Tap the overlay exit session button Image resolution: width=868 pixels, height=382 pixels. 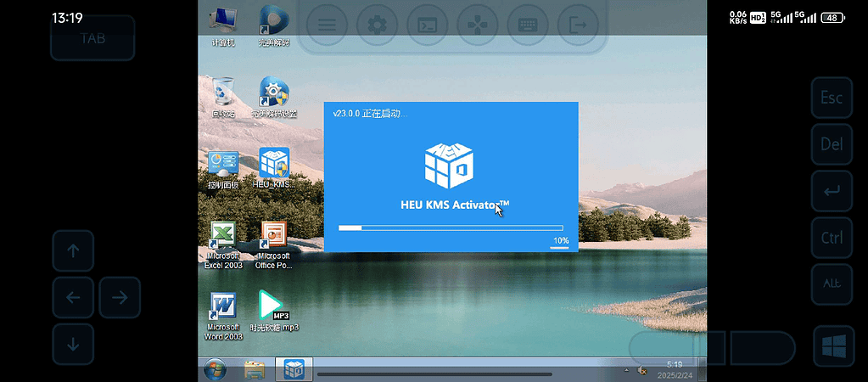[x=578, y=25]
